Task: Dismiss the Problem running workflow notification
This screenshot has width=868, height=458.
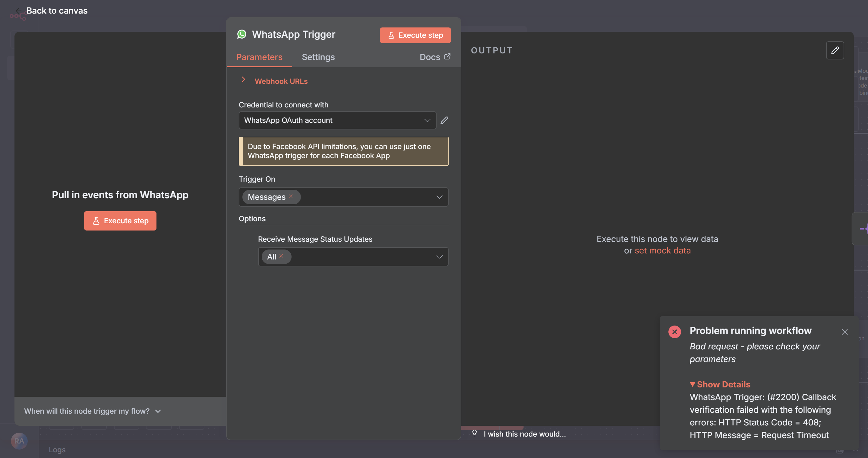Action: [x=844, y=332]
